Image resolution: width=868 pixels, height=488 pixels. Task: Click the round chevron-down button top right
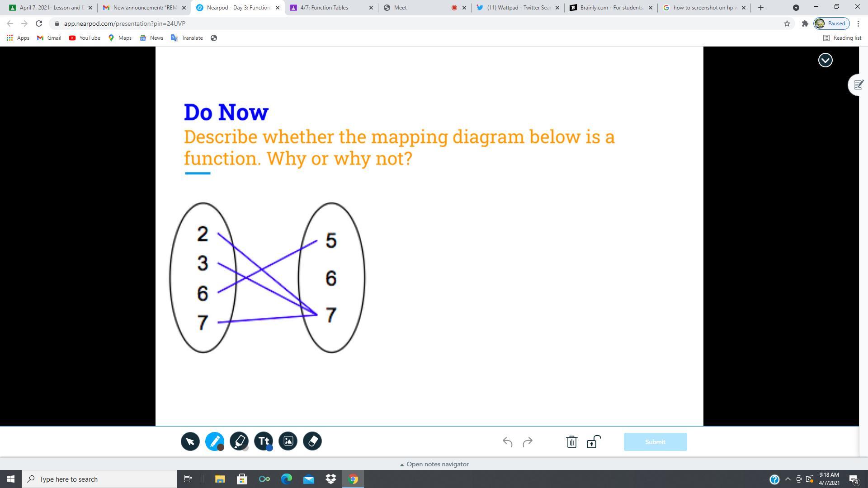tap(825, 60)
